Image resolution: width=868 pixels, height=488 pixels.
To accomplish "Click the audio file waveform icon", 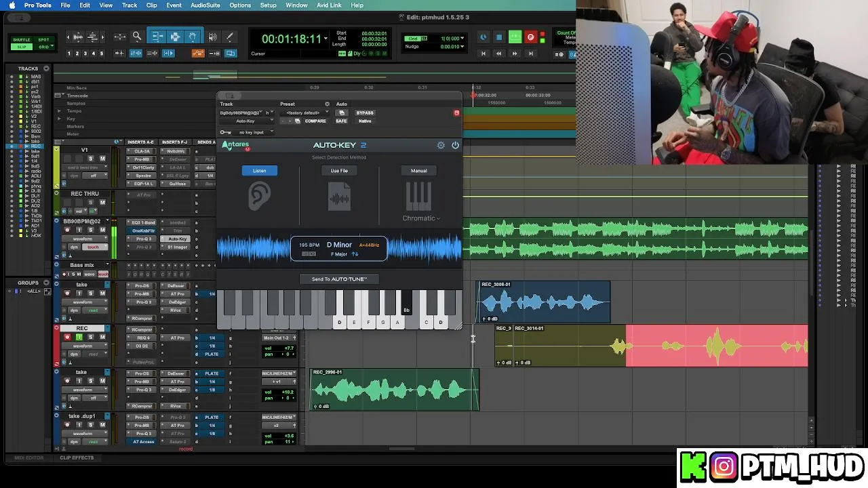I will (x=339, y=197).
